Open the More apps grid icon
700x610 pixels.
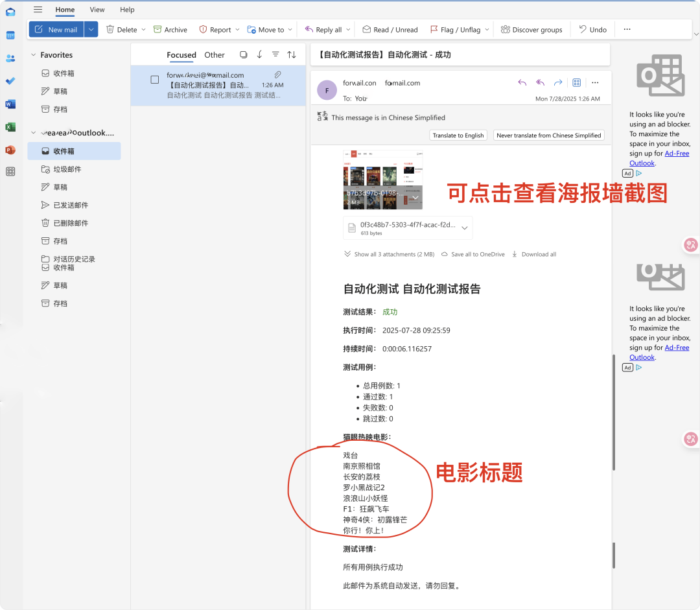tap(11, 172)
